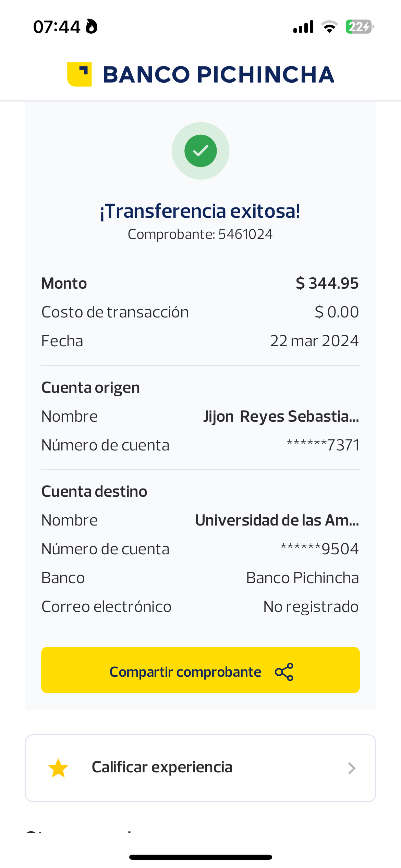Tap the cellular signal bars icon
Screen dimensions: 401x868
[x=303, y=27]
